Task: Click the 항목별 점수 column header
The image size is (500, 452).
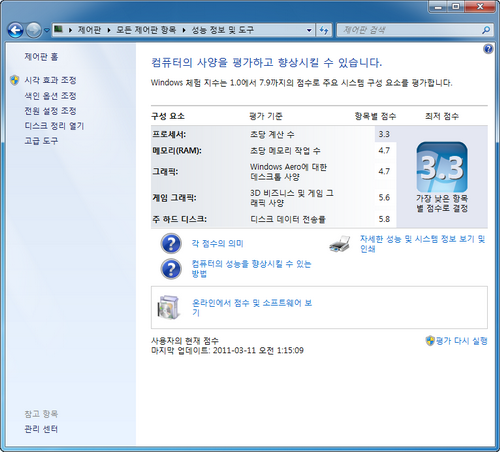Action: click(375, 116)
